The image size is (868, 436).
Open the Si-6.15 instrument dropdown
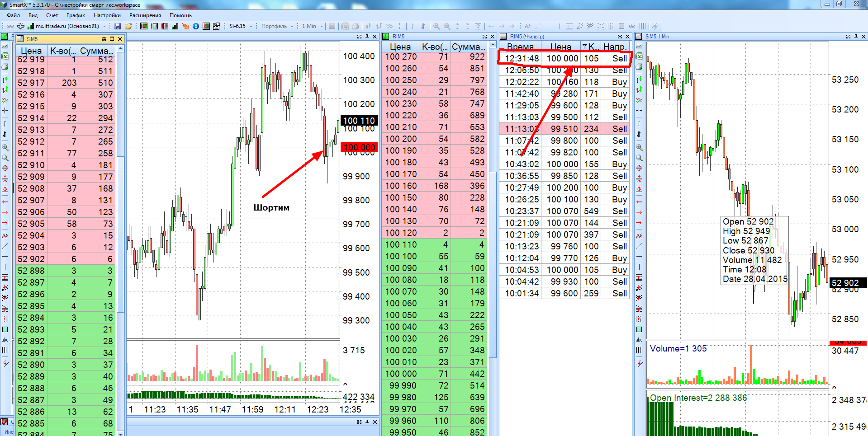pos(251,26)
